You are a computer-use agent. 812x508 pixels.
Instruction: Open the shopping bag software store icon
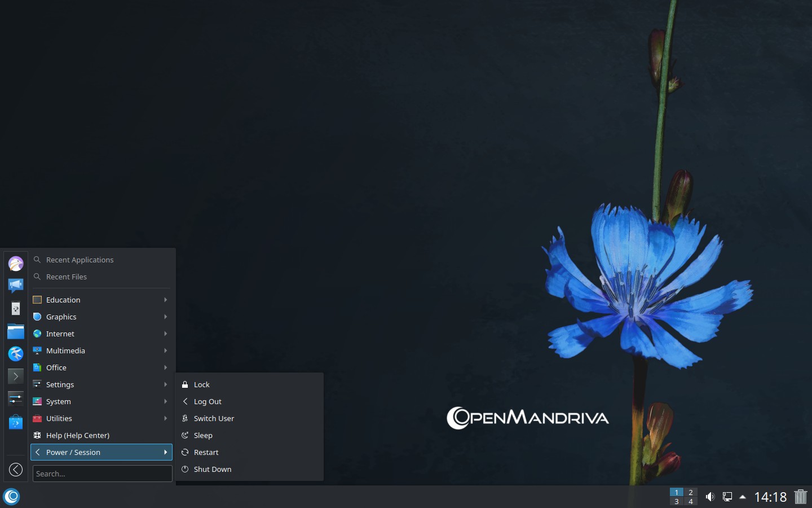point(16,422)
